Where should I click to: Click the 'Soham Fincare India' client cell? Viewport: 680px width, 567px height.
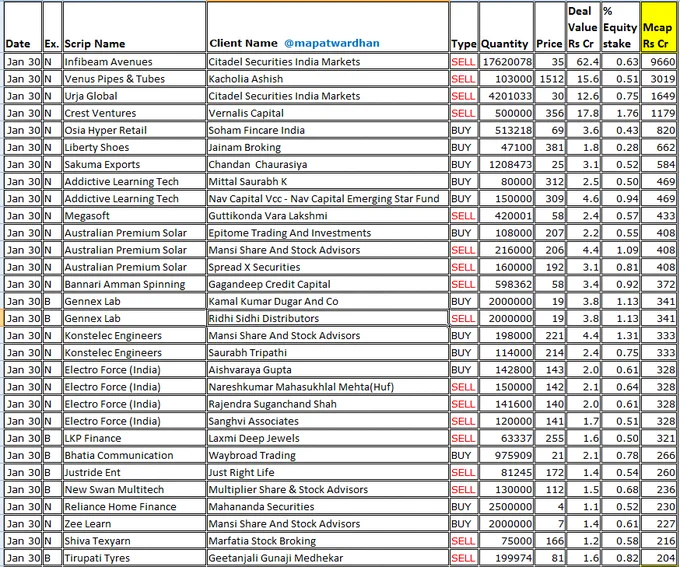[x=328, y=130]
